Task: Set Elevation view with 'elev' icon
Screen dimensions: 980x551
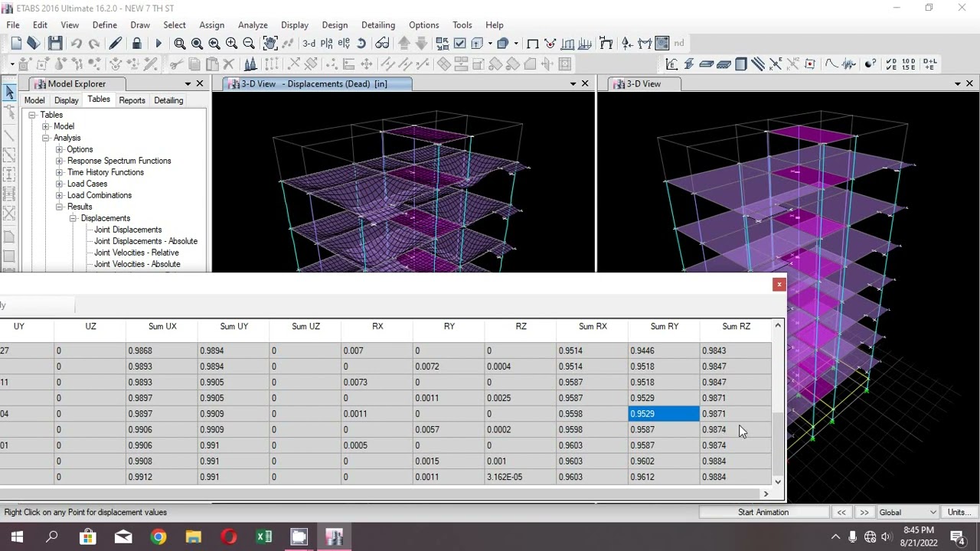Action: point(344,44)
